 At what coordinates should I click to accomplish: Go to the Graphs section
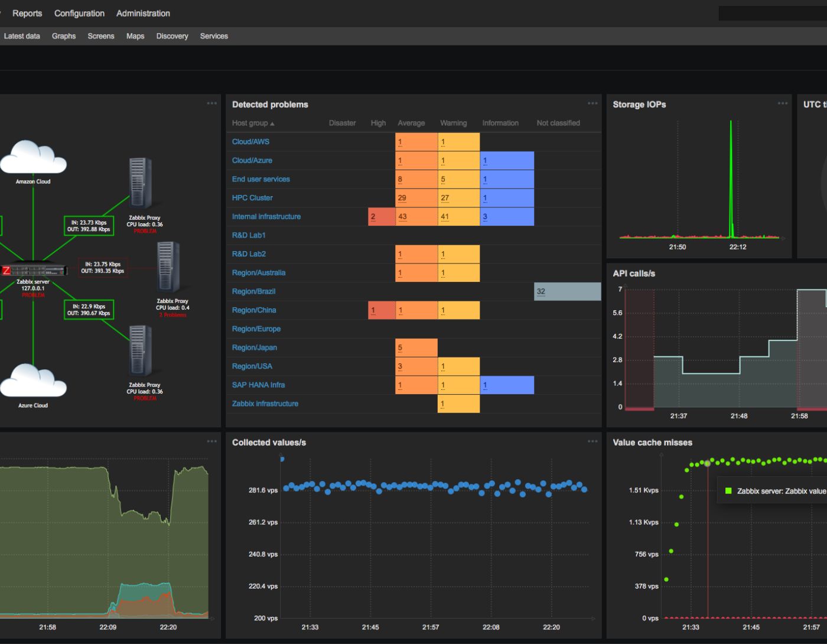64,36
